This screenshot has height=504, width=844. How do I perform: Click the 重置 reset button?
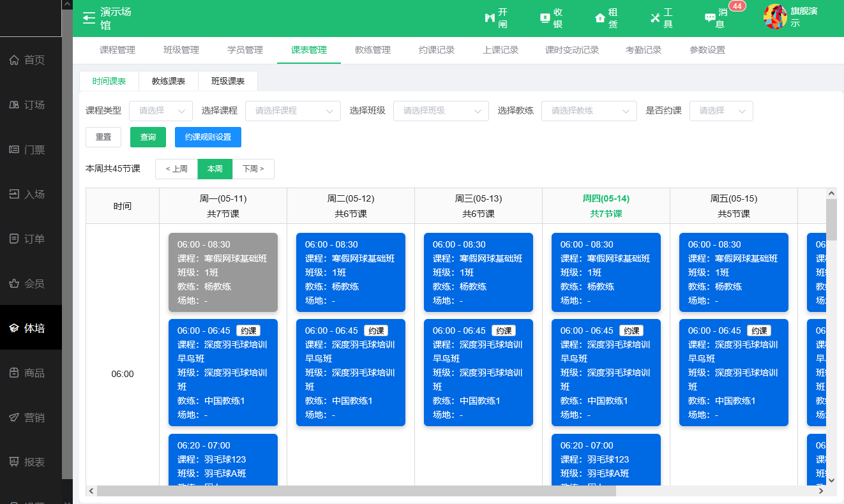pyautogui.click(x=103, y=137)
